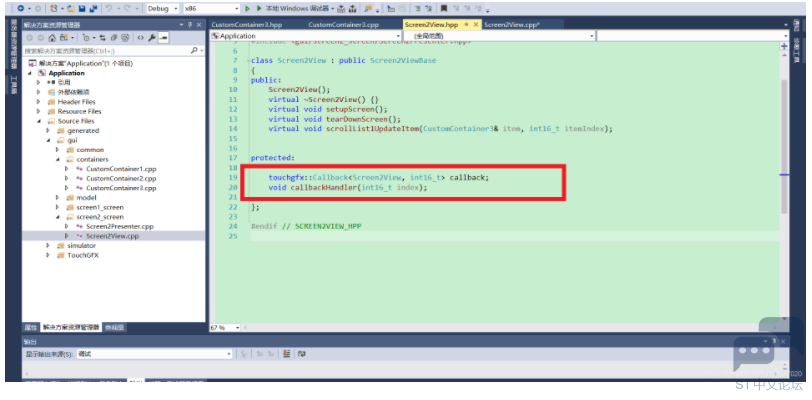Viewport: 812px width, 400px height.
Task: Select CustomContainer2.cpp in the tree
Action: pos(121,179)
